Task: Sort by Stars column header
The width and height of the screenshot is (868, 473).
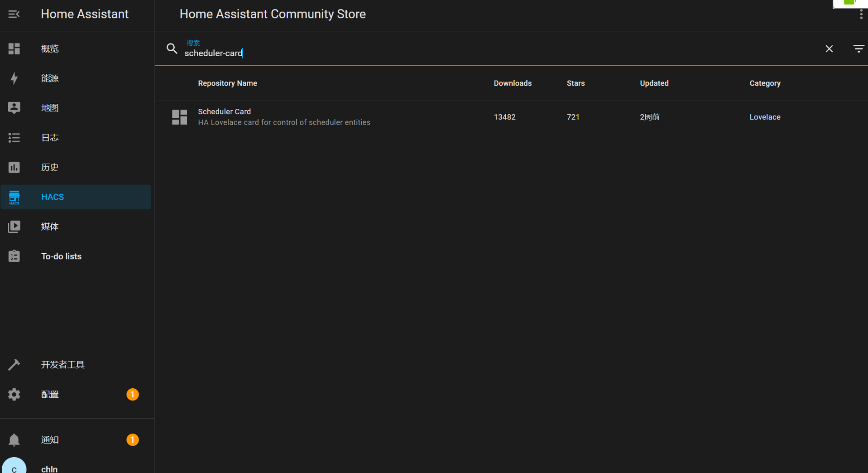Action: [575, 83]
